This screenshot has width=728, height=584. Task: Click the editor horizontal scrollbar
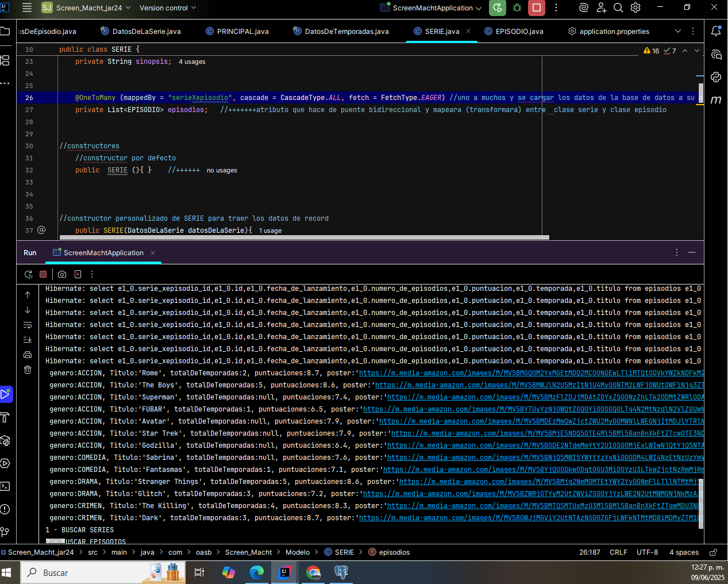[305, 237]
